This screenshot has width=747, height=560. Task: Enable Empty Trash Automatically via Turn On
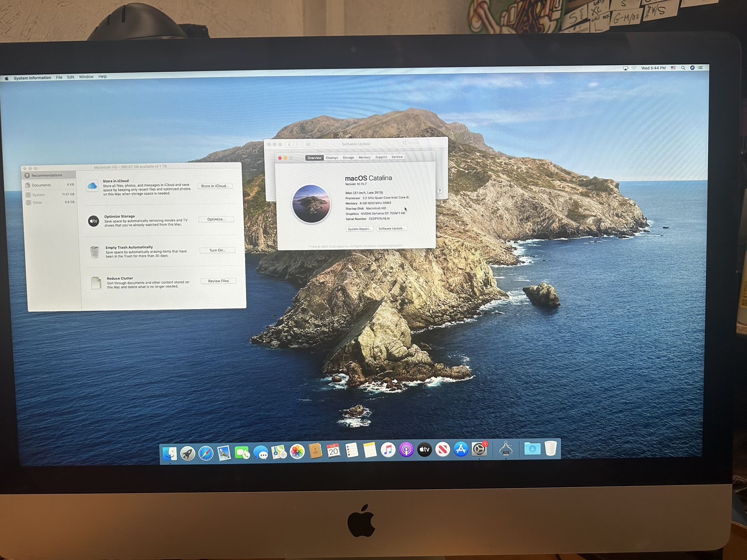pyautogui.click(x=217, y=250)
